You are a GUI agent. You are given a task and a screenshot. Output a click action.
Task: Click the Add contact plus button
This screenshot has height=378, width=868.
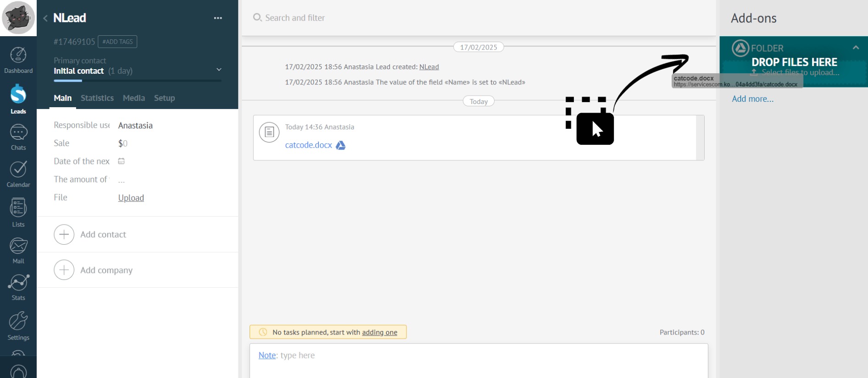pyautogui.click(x=64, y=235)
